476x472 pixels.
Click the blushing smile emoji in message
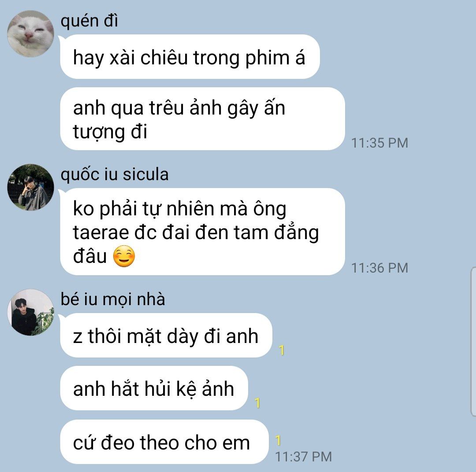pos(124,256)
